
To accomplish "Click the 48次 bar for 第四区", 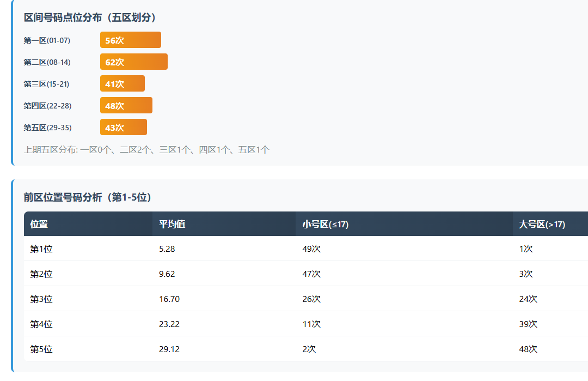I will pyautogui.click(x=126, y=105).
